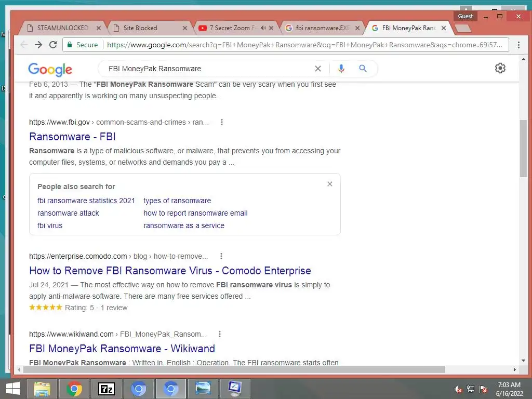The width and height of the screenshot is (532, 399).
Task: Open 7-Zip from taskbar
Action: tap(107, 389)
